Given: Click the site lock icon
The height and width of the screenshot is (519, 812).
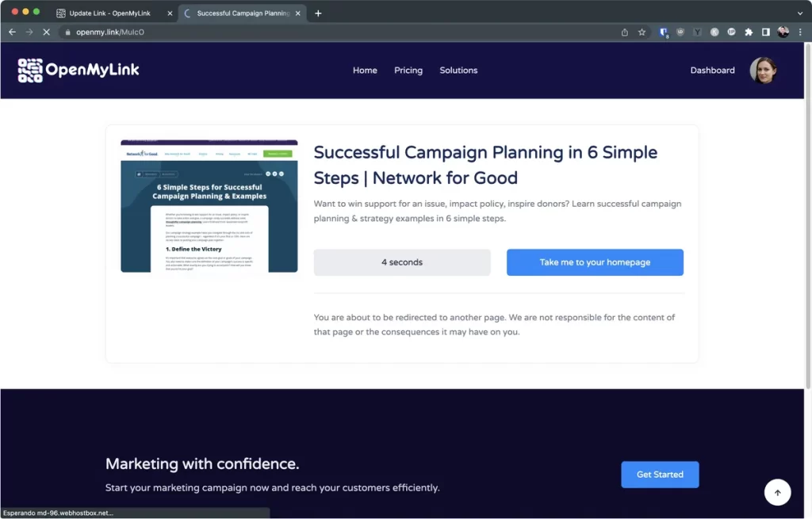Looking at the screenshot, I should click(x=67, y=32).
